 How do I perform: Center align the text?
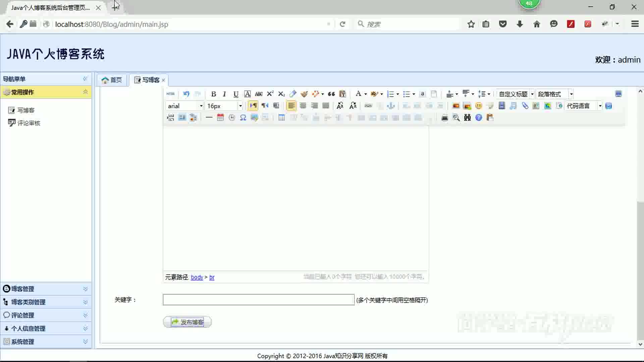click(x=303, y=106)
